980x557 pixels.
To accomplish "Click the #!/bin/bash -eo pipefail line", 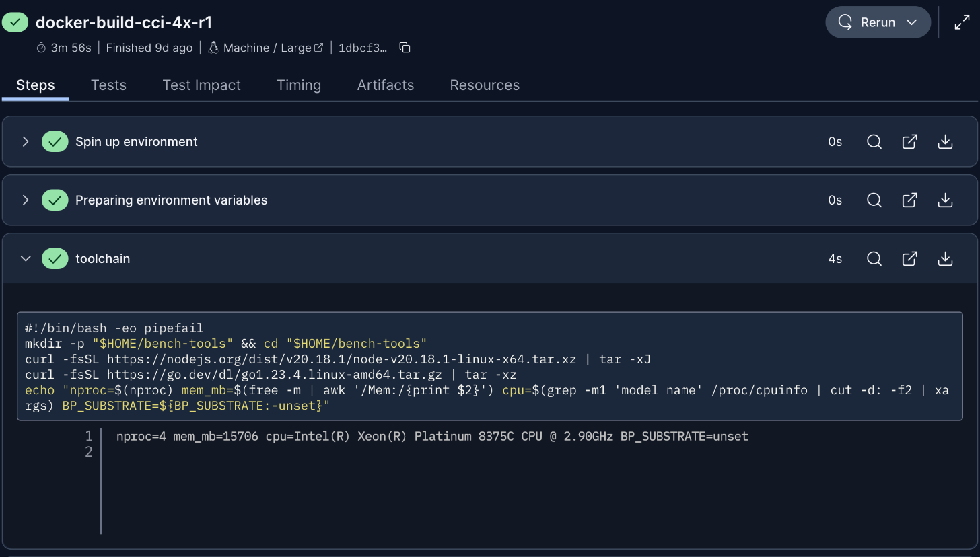I will coord(114,328).
